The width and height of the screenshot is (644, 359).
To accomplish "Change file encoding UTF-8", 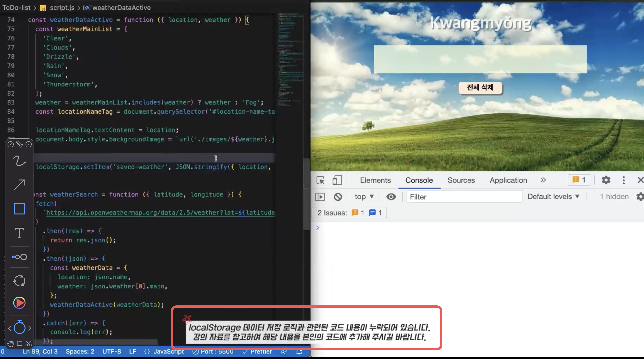I will tap(112, 351).
